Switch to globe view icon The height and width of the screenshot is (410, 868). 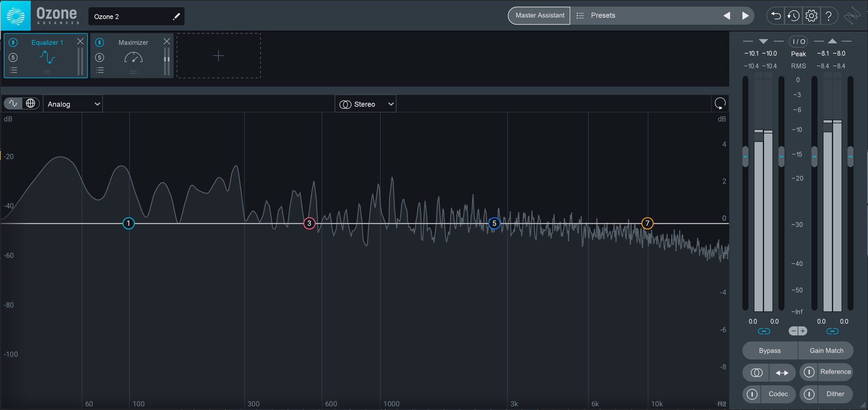[x=31, y=103]
